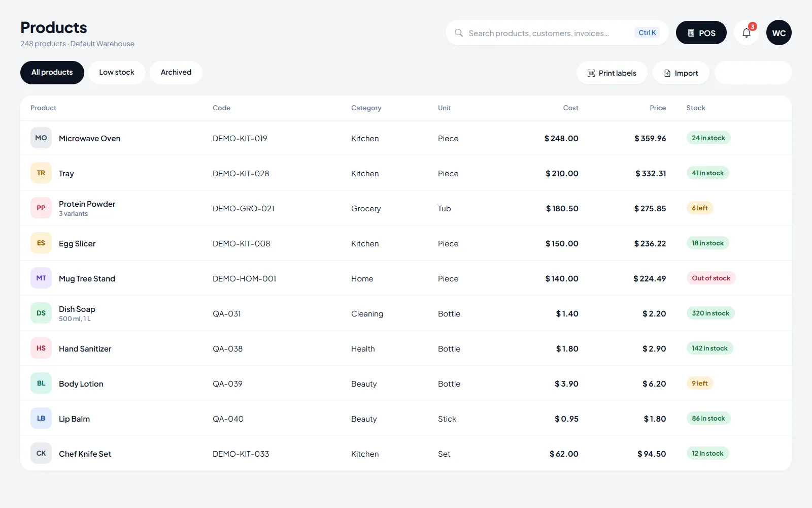Viewport: 812px width, 508px height.
Task: Click the LB avatar for Lip Balm
Action: coord(41,418)
